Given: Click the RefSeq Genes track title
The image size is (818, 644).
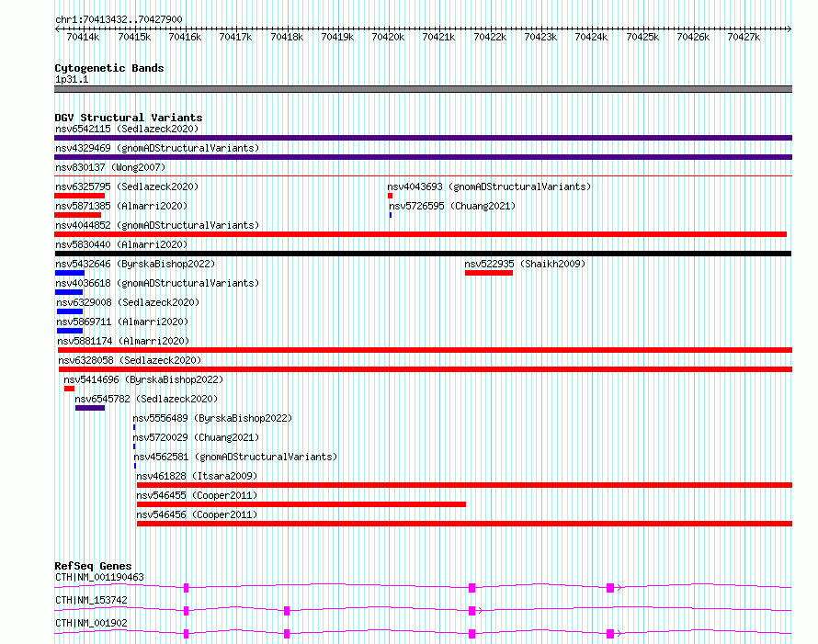Looking at the screenshot, I should [x=93, y=566].
